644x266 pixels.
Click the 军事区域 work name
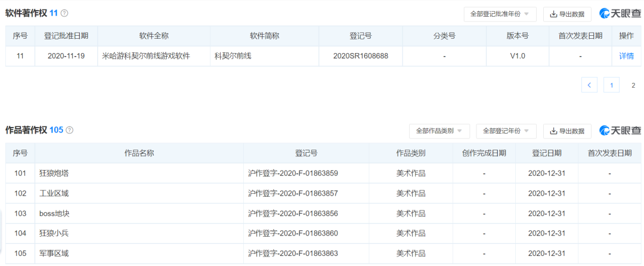54,253
